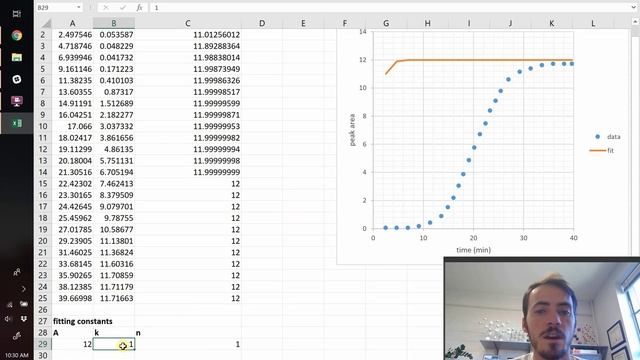
Task: Select row 2 header
Action: tap(43, 35)
